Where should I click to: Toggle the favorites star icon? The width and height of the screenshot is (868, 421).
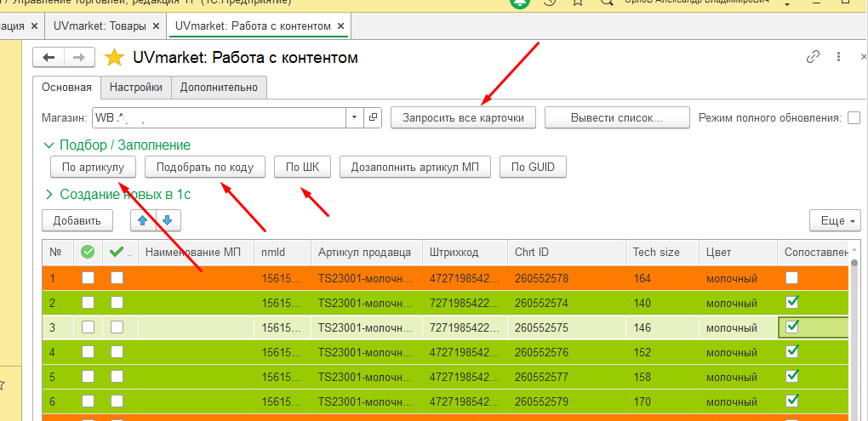(x=114, y=58)
